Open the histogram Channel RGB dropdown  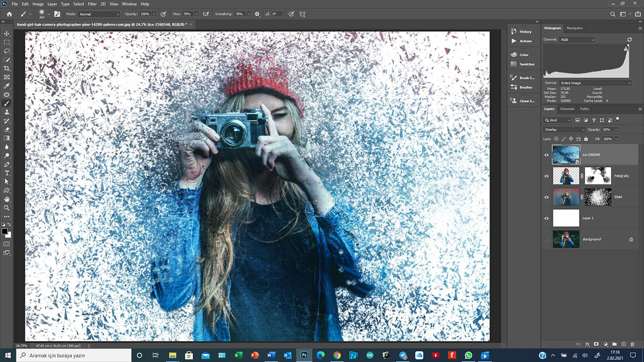(x=576, y=40)
